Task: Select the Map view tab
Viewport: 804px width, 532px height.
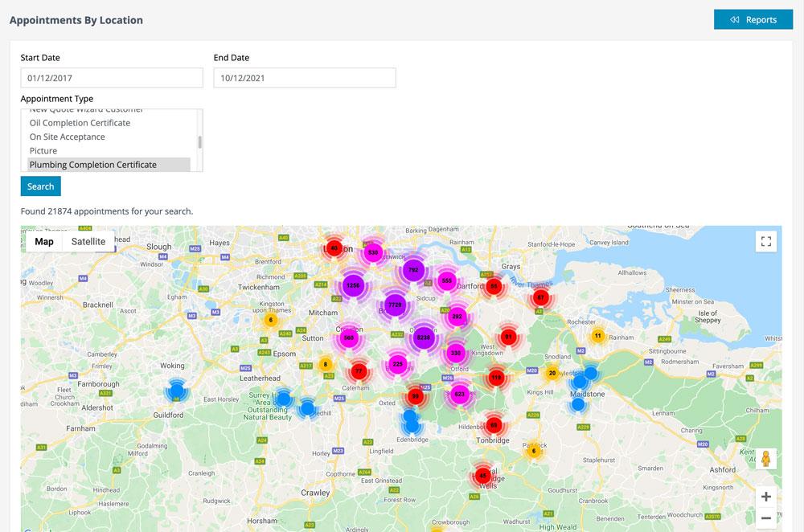Action: pyautogui.click(x=44, y=241)
